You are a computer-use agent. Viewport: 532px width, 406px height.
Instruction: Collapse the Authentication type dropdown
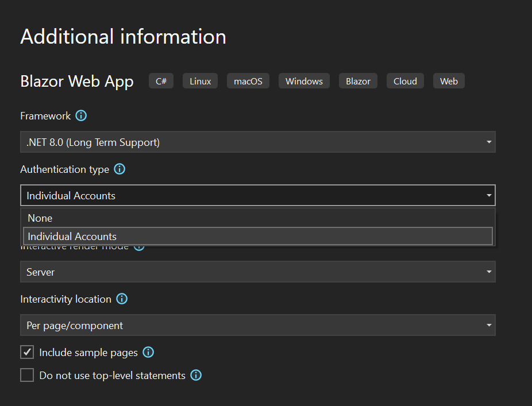click(x=258, y=195)
